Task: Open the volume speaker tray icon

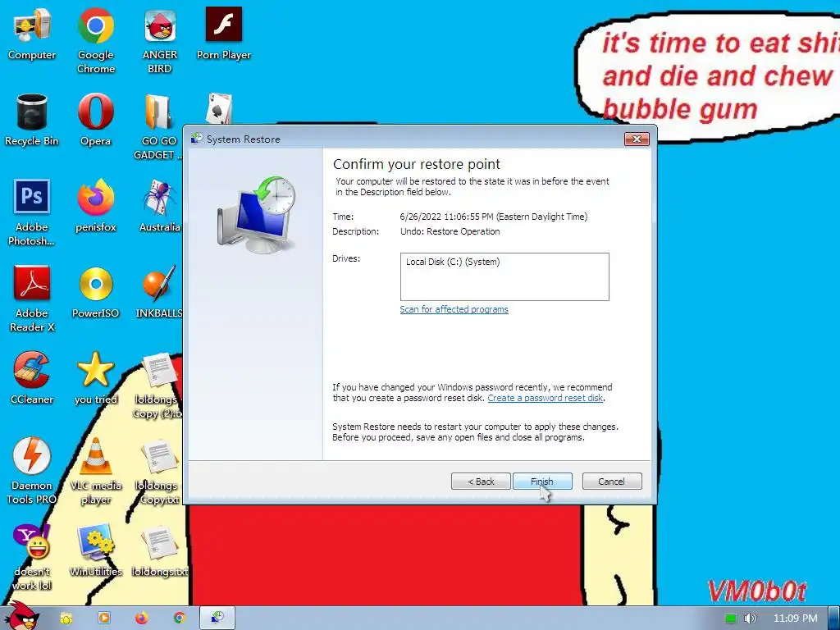Action: 751,619
